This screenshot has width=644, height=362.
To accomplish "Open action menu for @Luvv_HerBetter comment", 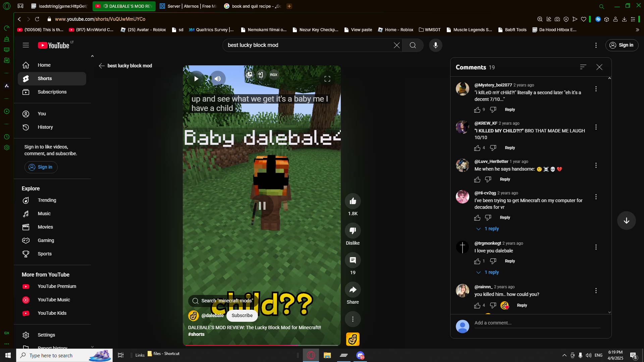I will [x=596, y=165].
